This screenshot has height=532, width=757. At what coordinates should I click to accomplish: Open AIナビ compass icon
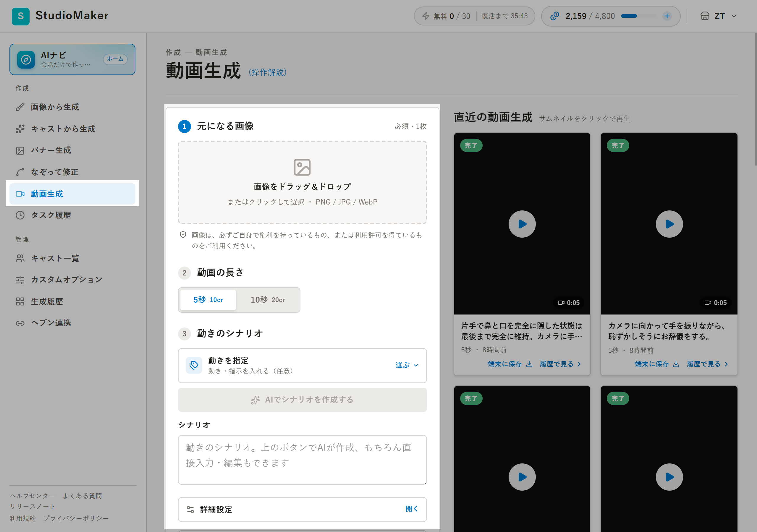(26, 60)
